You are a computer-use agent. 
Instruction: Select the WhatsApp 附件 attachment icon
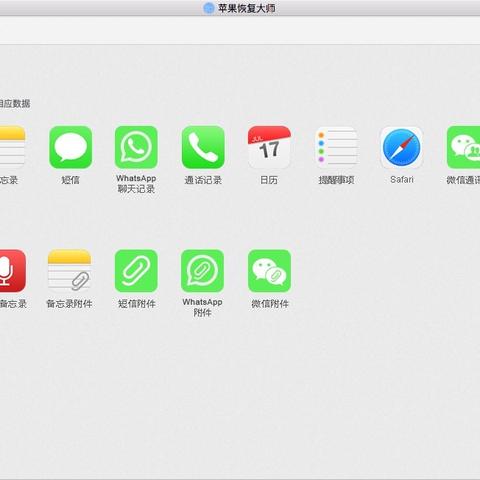tap(202, 271)
